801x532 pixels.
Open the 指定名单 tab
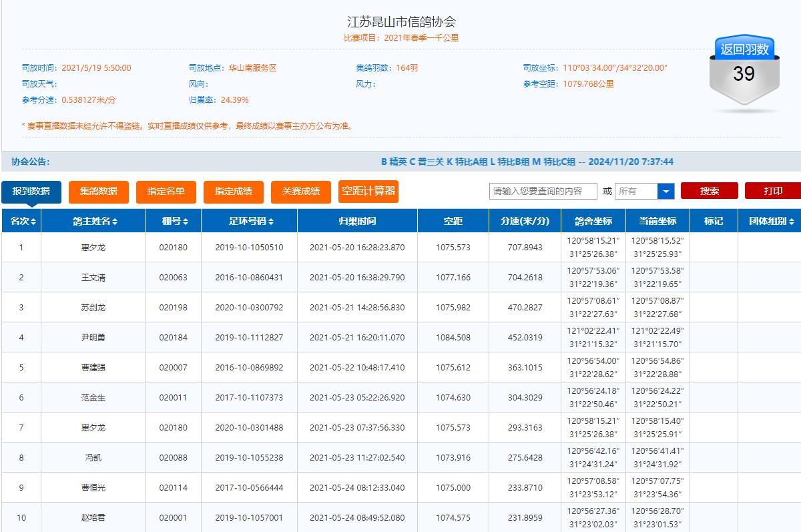coord(166,192)
